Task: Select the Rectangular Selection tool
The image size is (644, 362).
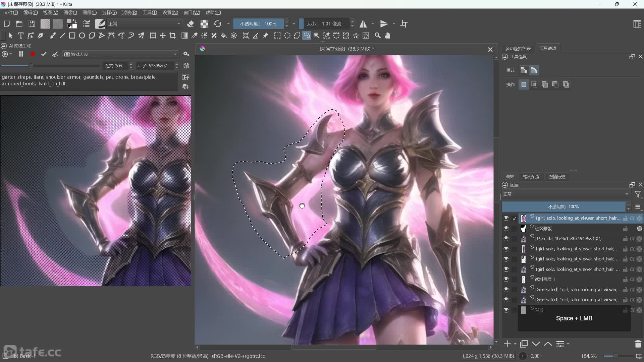Action: (x=277, y=36)
